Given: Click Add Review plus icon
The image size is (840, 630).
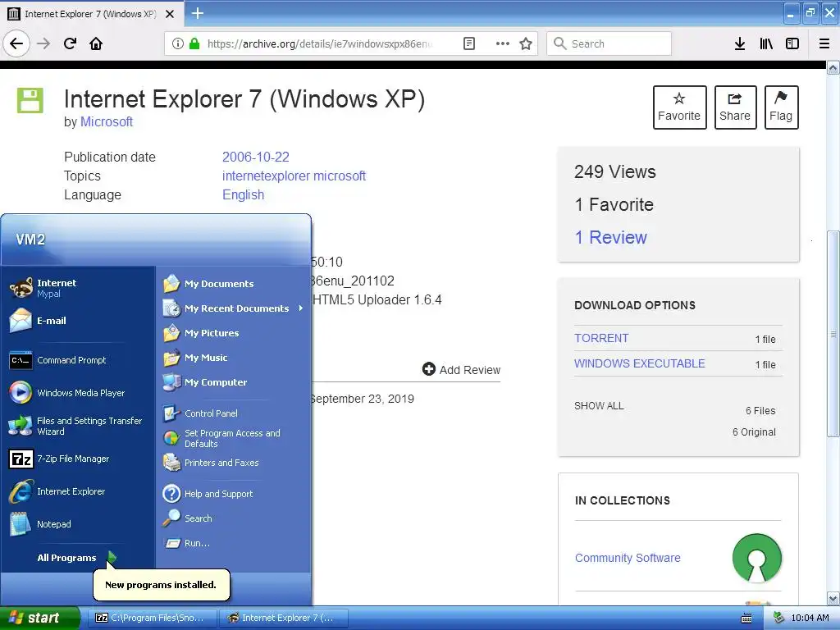Looking at the screenshot, I should (x=428, y=369).
